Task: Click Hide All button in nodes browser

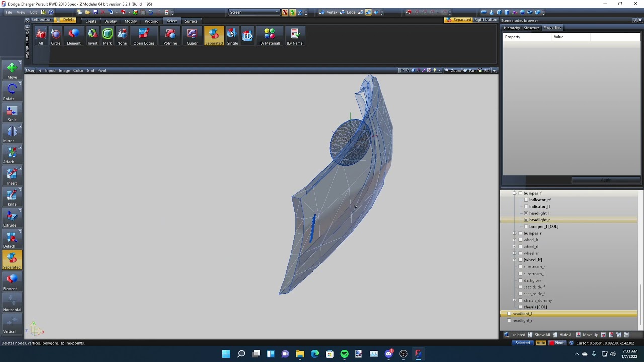Action: 562,335
